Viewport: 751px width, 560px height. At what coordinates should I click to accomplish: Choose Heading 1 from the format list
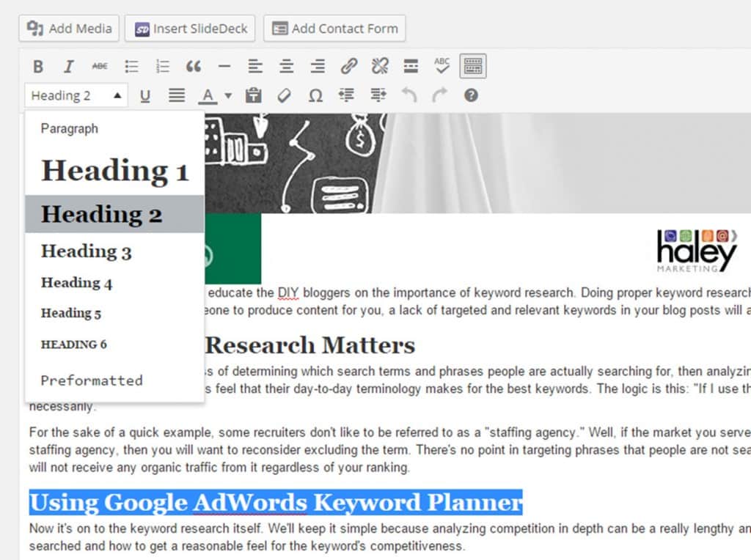coord(114,170)
